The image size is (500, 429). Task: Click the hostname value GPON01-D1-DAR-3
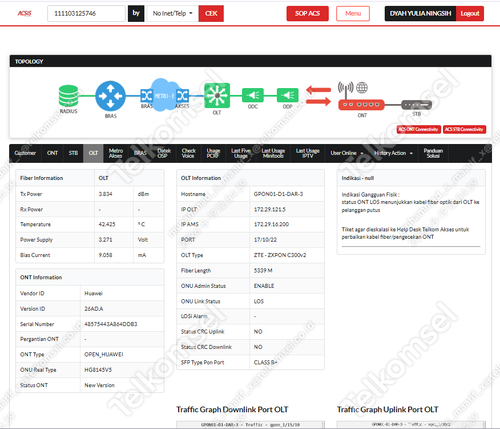(x=278, y=194)
